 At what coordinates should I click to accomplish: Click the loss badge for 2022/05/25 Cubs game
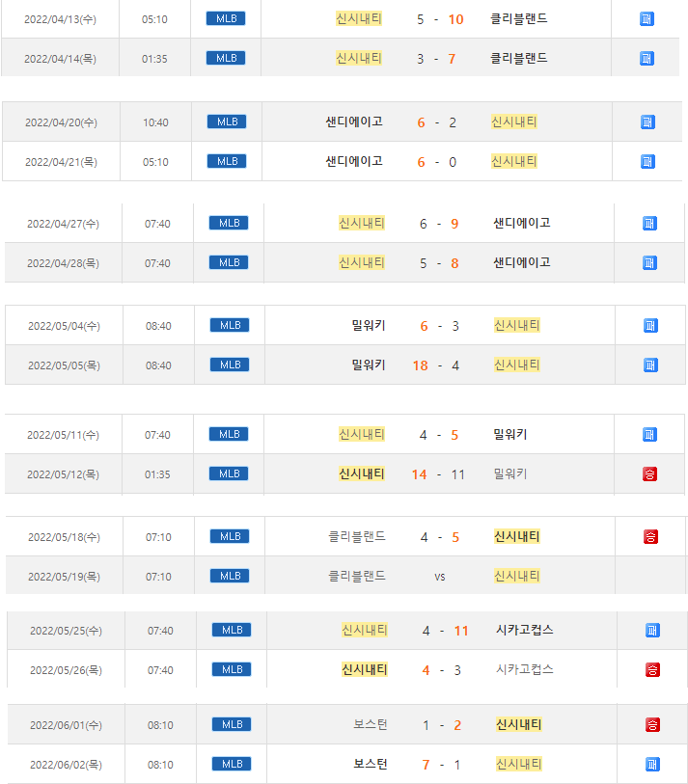[652, 631]
